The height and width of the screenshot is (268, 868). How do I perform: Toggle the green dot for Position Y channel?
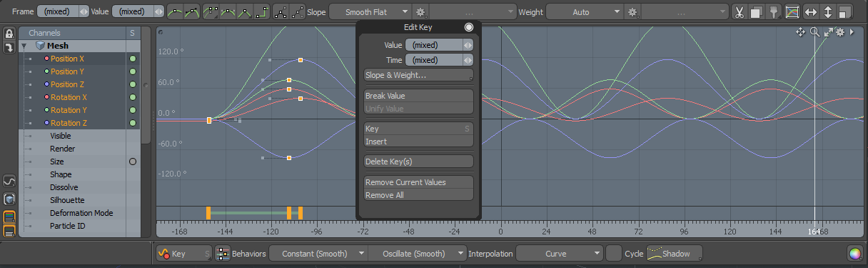(x=132, y=71)
